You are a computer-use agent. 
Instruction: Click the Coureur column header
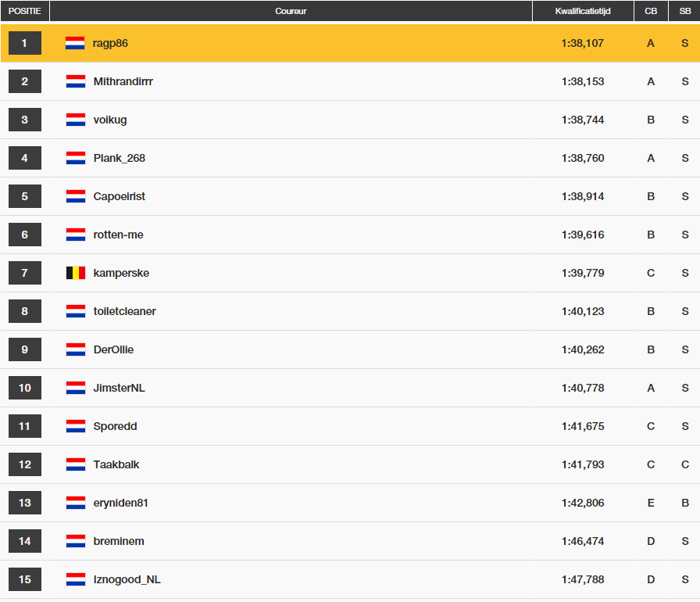click(x=291, y=11)
